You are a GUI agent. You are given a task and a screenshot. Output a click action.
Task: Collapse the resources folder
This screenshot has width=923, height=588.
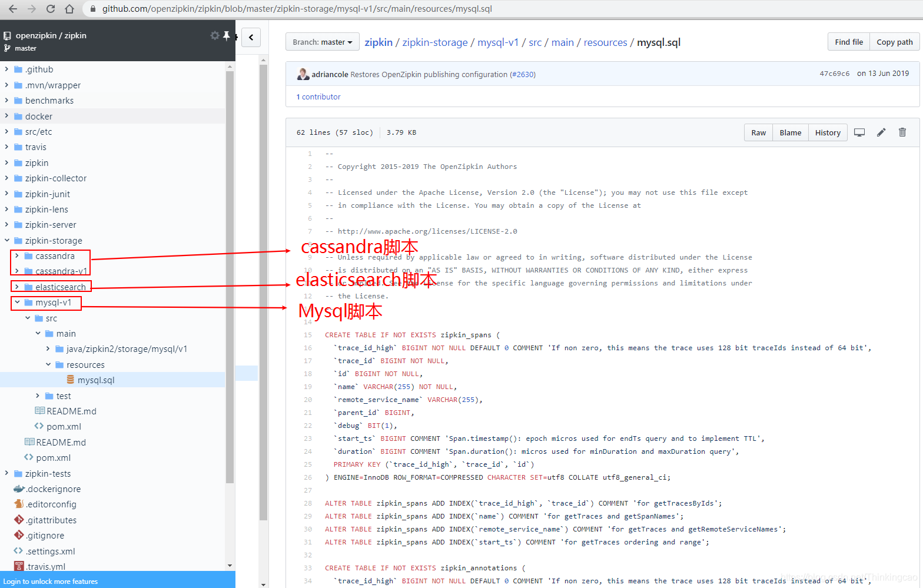(x=48, y=365)
